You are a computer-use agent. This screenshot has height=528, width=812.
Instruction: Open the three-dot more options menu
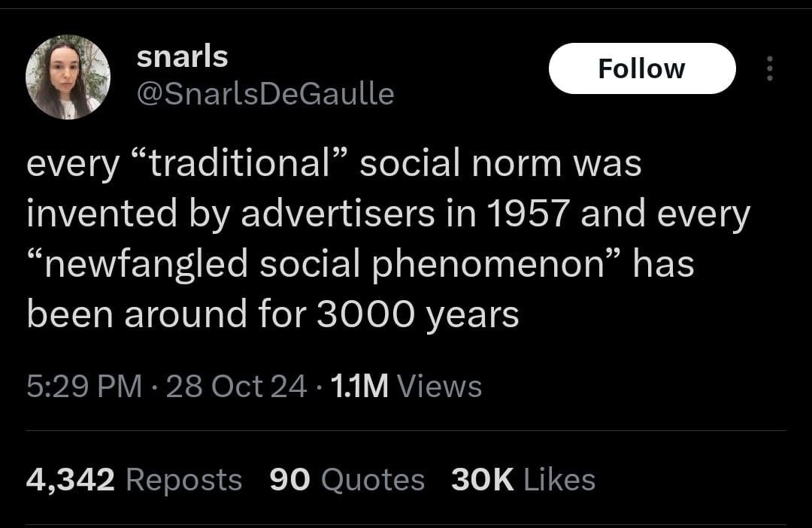point(768,68)
